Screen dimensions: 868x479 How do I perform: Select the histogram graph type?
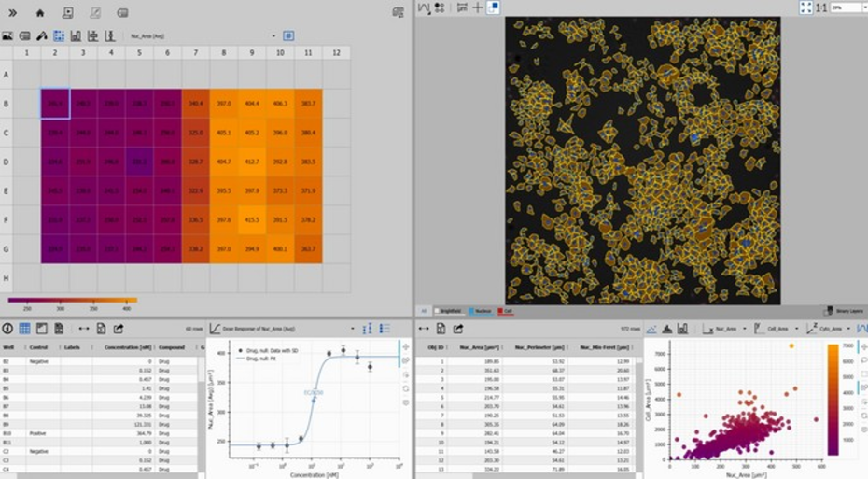667,329
